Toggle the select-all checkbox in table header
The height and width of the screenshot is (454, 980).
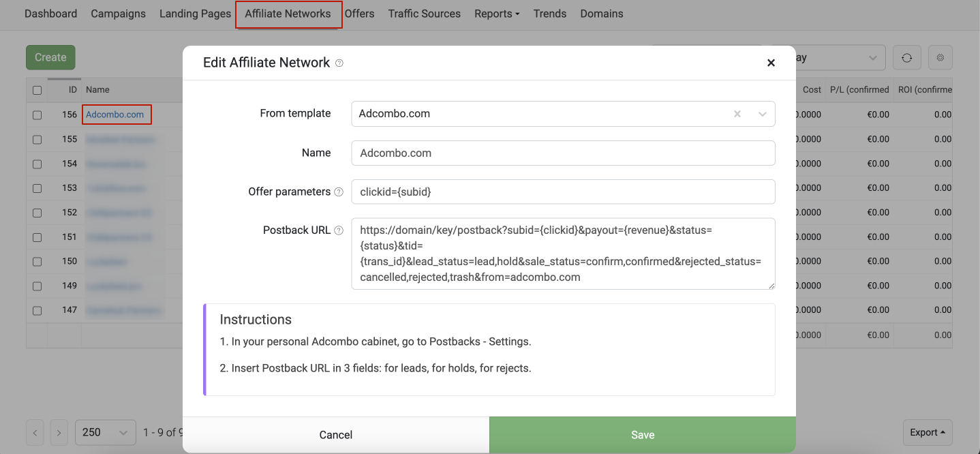pos(37,90)
